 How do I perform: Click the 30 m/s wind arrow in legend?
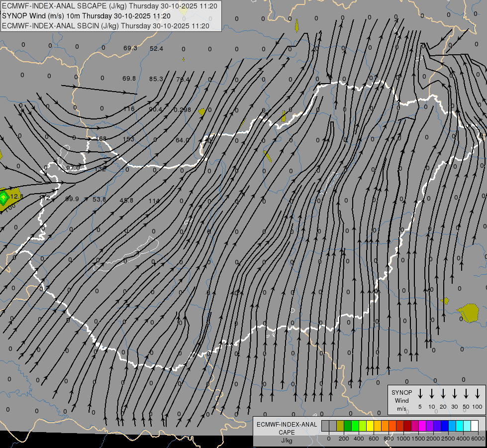pyautogui.click(x=455, y=394)
